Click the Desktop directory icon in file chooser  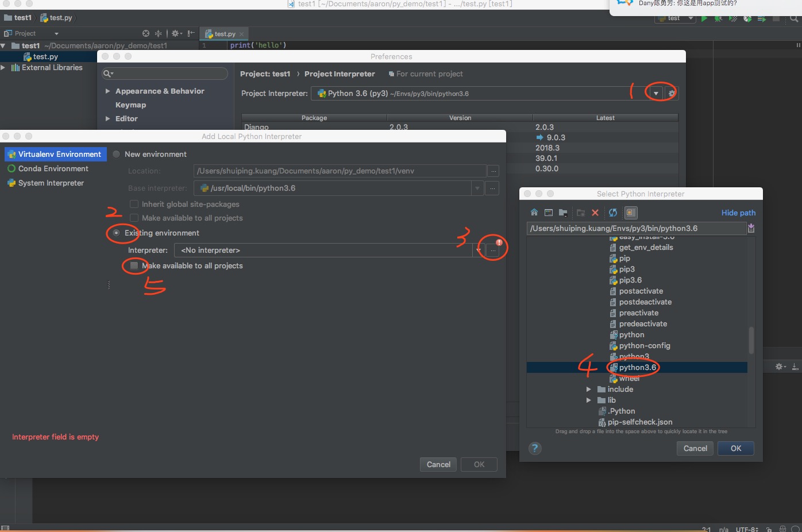coord(549,213)
